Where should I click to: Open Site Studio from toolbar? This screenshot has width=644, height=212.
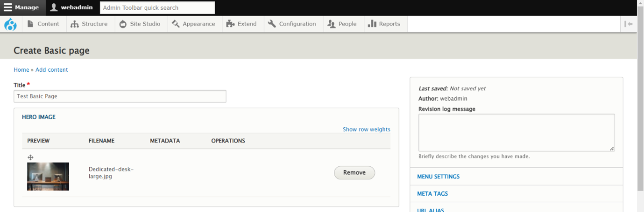tap(140, 24)
